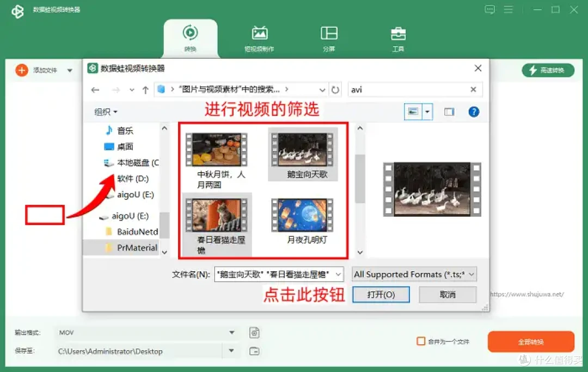Toggle the preview pane icon
The image size is (588, 372).
point(449,112)
